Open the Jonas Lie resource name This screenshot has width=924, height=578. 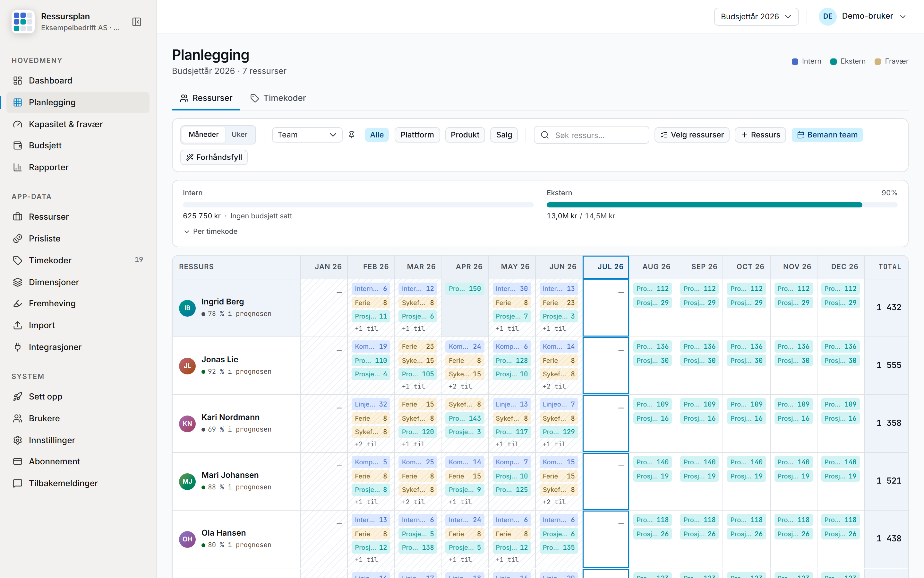click(220, 359)
